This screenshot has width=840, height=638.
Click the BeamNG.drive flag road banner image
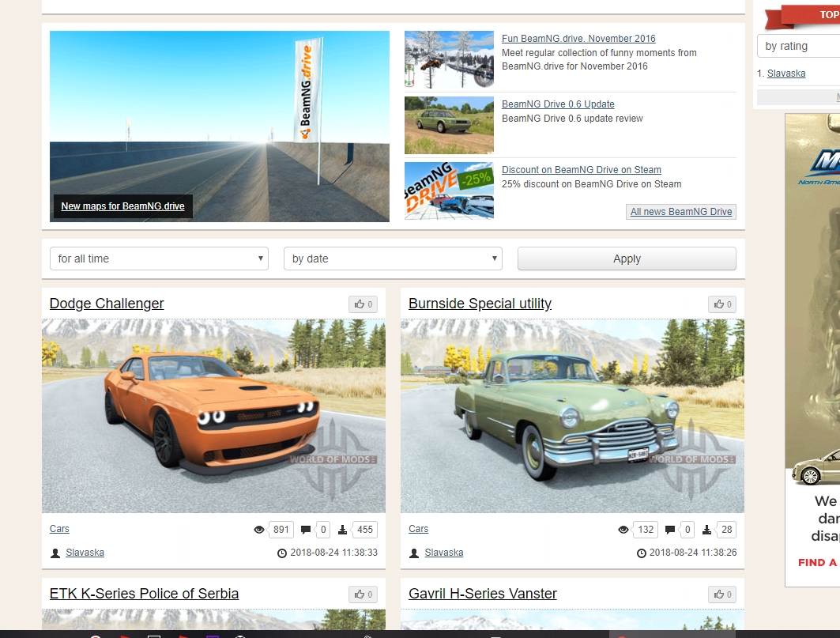point(220,126)
